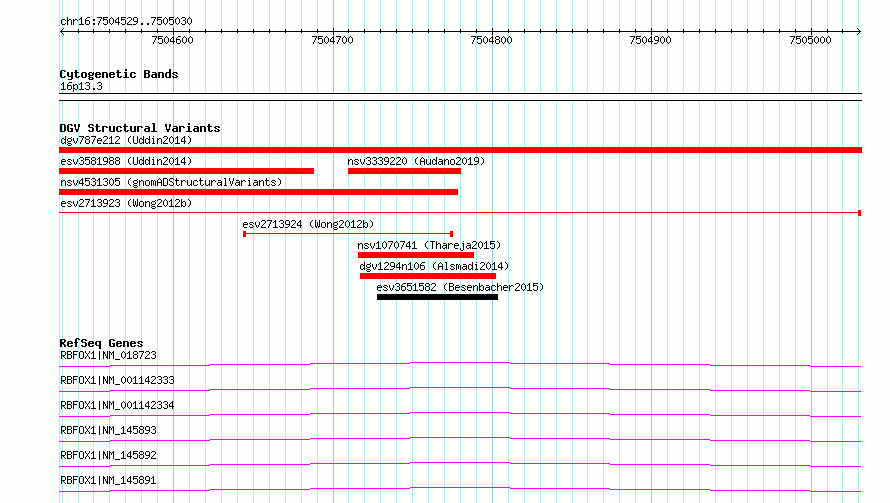
Task: Click the RBFOX1|NM_018723 gene label
Action: pos(108,355)
